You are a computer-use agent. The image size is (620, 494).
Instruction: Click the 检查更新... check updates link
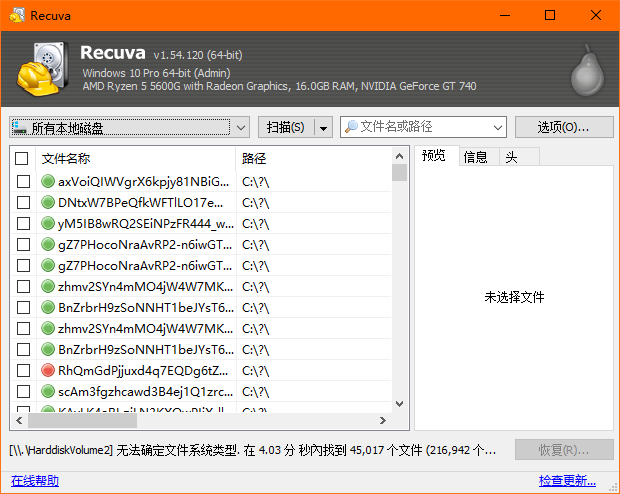coord(567,481)
